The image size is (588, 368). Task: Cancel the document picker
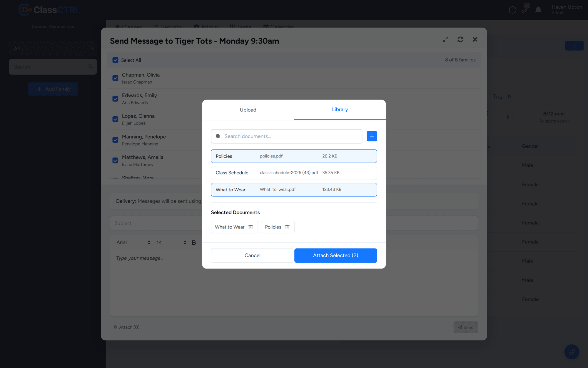point(253,256)
